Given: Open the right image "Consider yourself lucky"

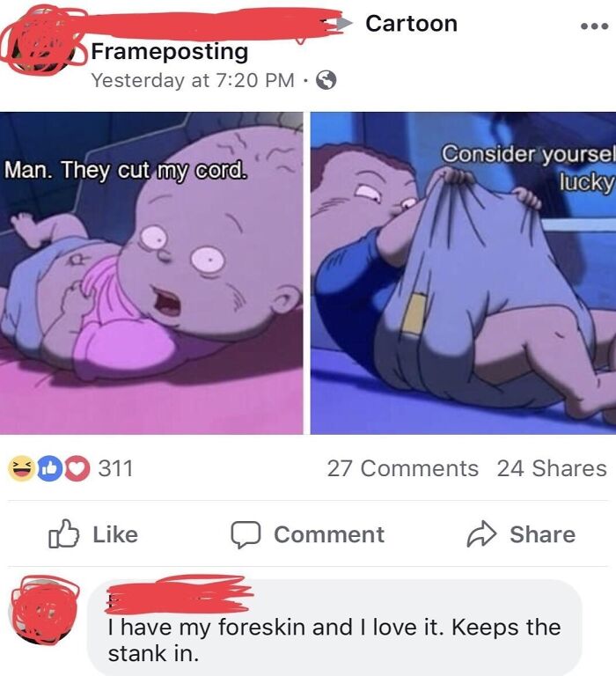Looking at the screenshot, I should (x=464, y=274).
